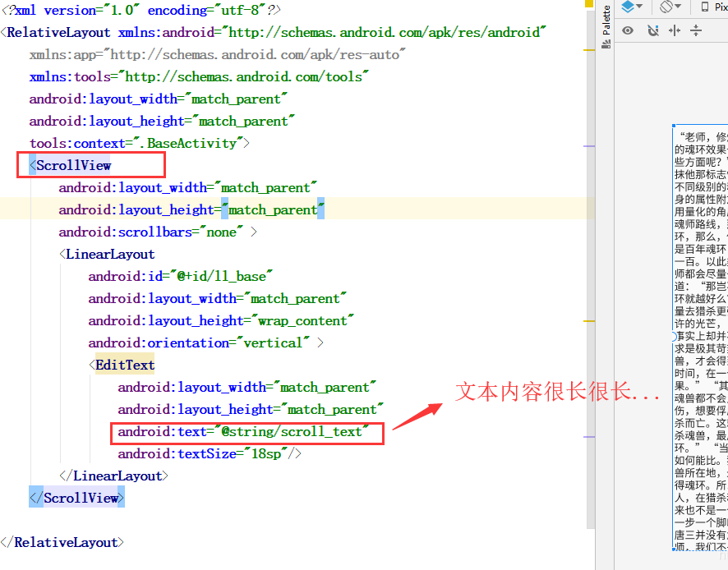
Task: Open the Palette side tab
Action: tap(606, 26)
